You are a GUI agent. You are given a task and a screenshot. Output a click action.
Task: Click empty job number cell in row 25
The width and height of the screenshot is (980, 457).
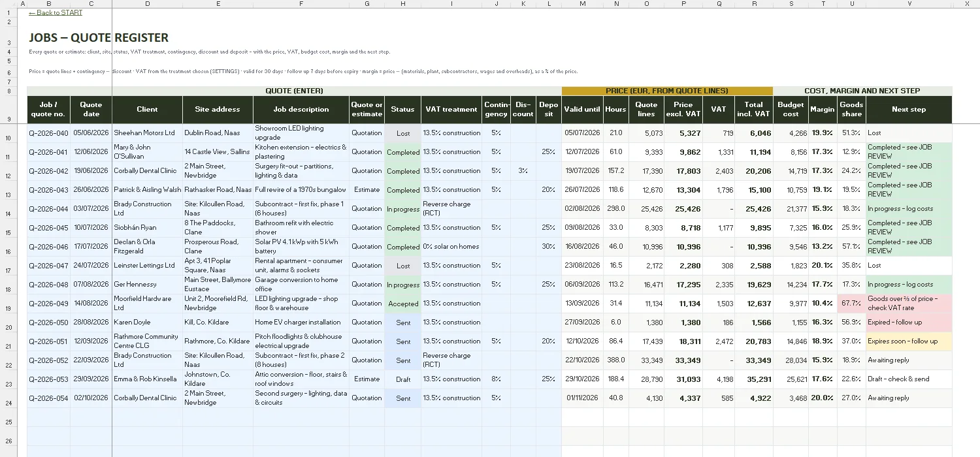coord(49,417)
